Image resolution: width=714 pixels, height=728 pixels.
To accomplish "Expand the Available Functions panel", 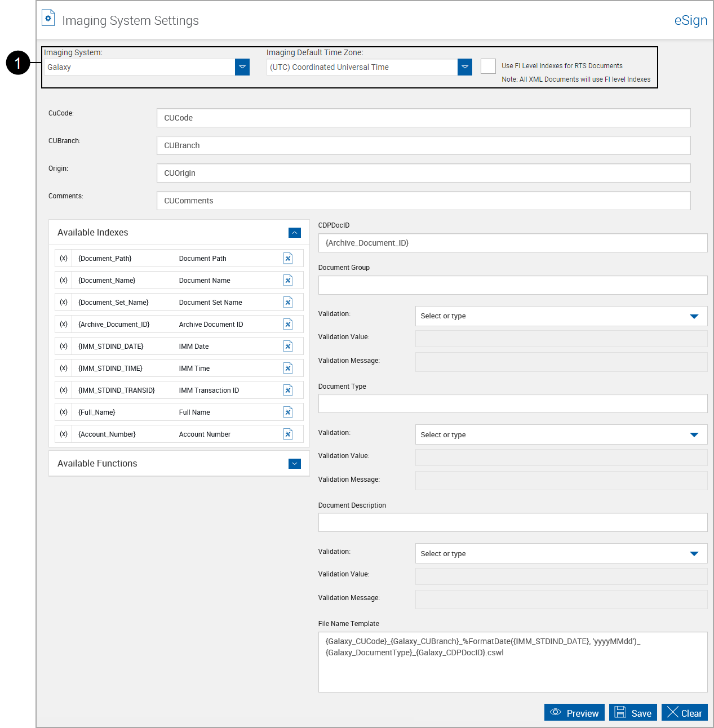I will click(x=294, y=463).
